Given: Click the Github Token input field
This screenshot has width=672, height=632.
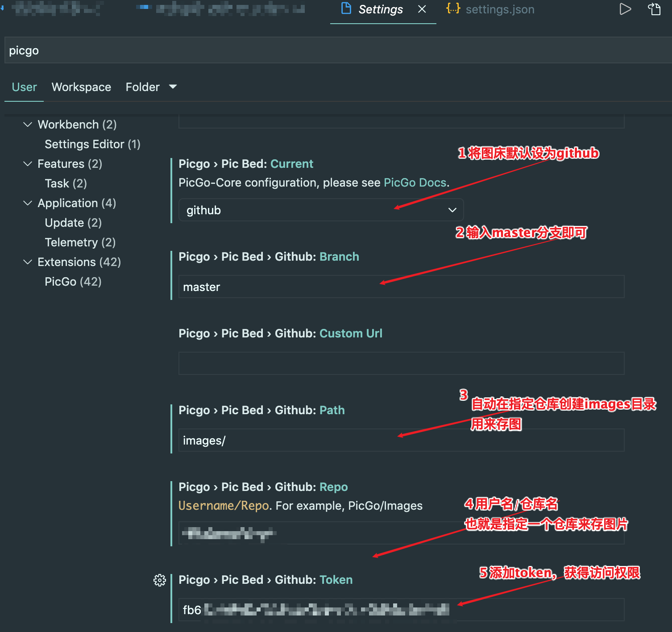Looking at the screenshot, I should [x=401, y=610].
